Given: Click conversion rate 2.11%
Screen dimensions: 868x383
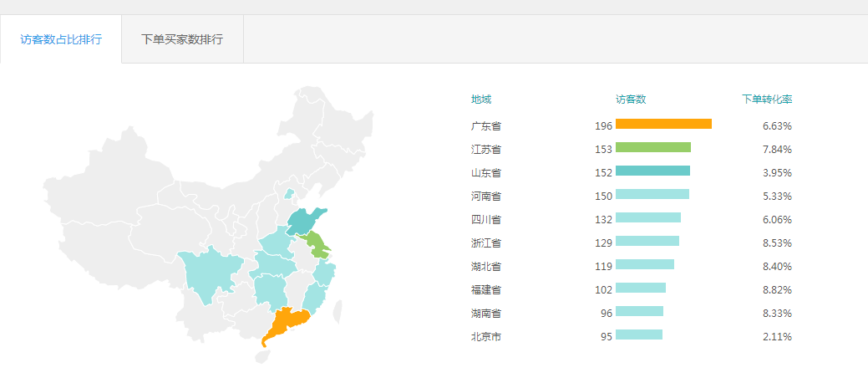Looking at the screenshot, I should coord(777,336).
